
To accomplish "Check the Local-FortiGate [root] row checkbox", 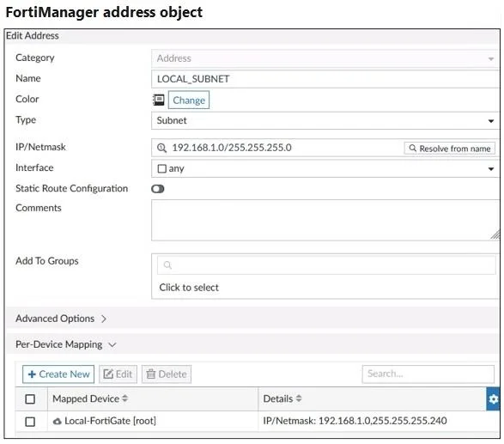I will click(x=30, y=422).
